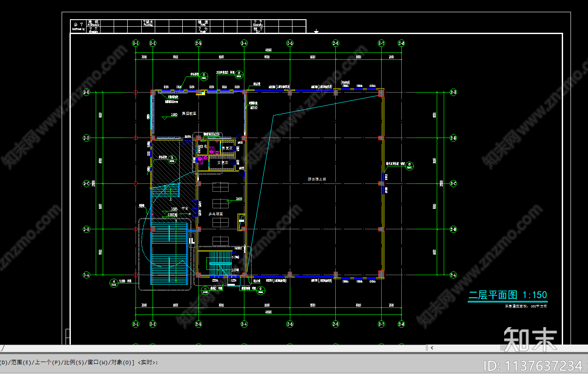Select the 男更衣 room label
This screenshot has height=383, width=588.
click(x=226, y=148)
